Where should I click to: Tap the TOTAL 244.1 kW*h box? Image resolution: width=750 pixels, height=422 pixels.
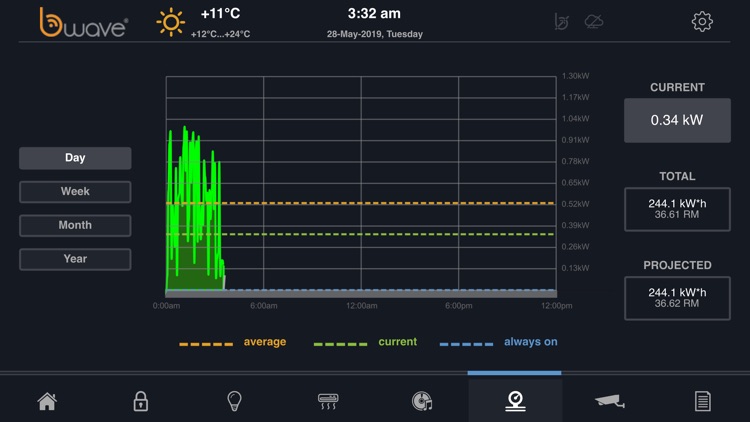(x=677, y=209)
